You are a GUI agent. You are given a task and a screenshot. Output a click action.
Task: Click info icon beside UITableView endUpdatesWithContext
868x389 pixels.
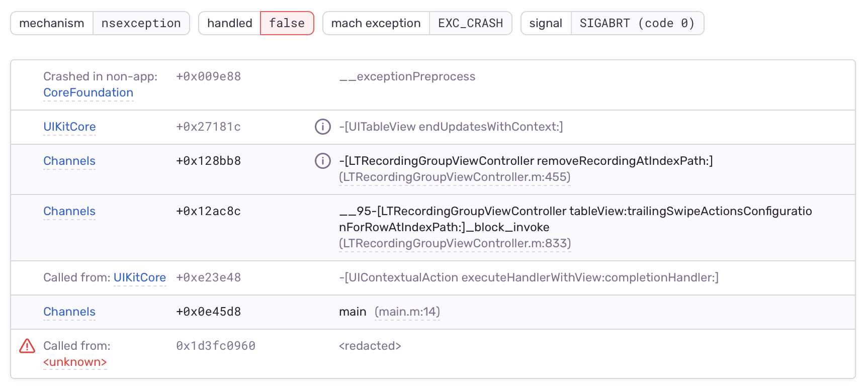pos(322,127)
